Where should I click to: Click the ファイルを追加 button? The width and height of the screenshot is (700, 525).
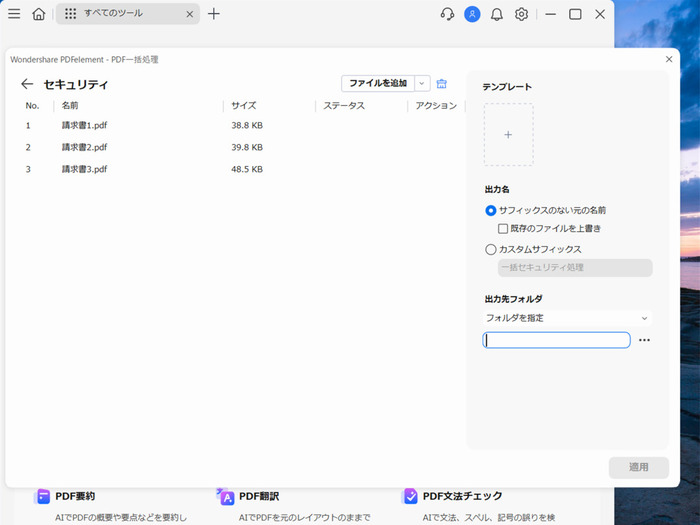click(x=378, y=83)
